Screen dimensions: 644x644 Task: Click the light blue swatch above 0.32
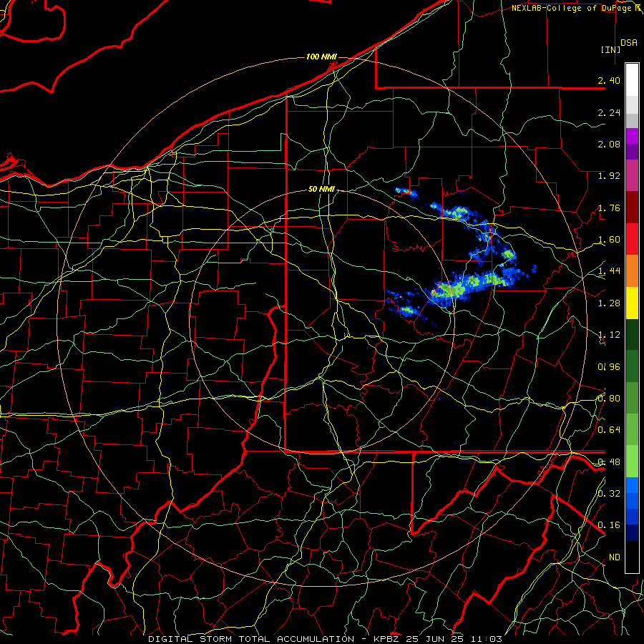pos(632,485)
